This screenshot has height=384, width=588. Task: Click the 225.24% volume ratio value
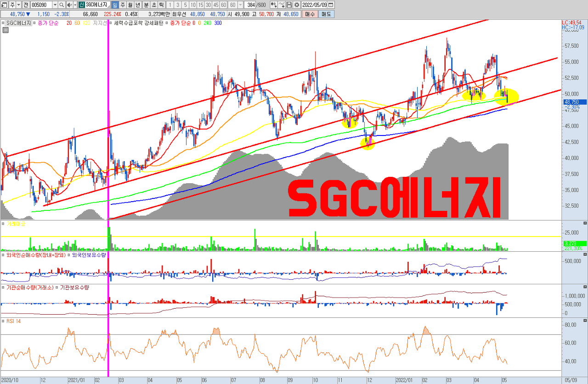[113, 14]
